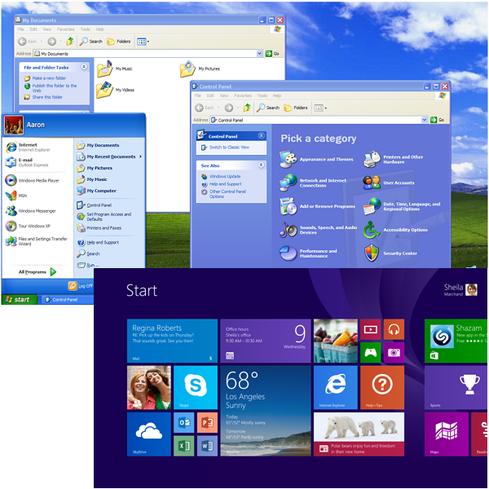Open the Internet Explorer tile
The width and height of the screenshot is (489, 489).
(x=336, y=387)
